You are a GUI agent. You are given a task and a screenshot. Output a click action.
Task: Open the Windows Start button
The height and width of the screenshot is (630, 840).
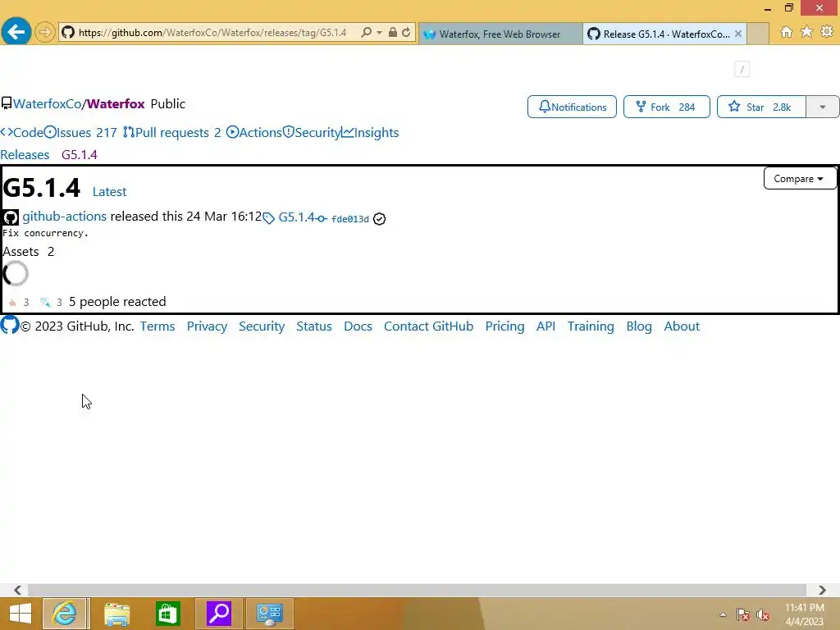point(20,614)
